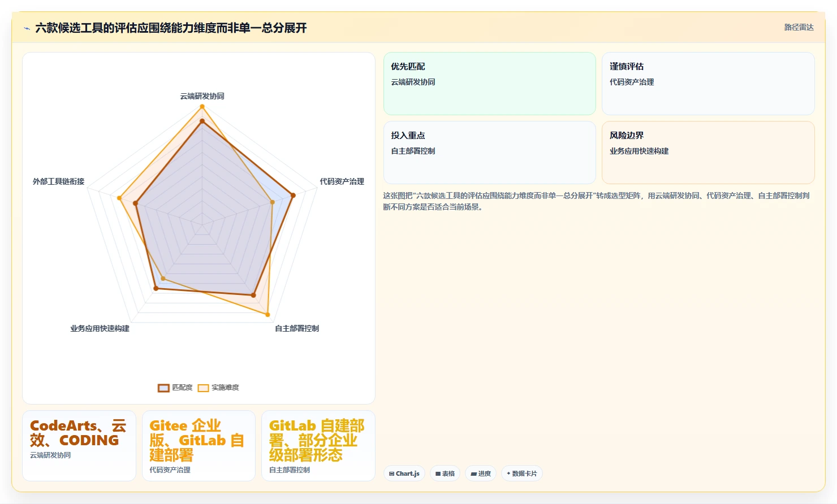Viewport: 837px width, 504px height.
Task: Open the 优先匹配 card
Action: coord(490,84)
